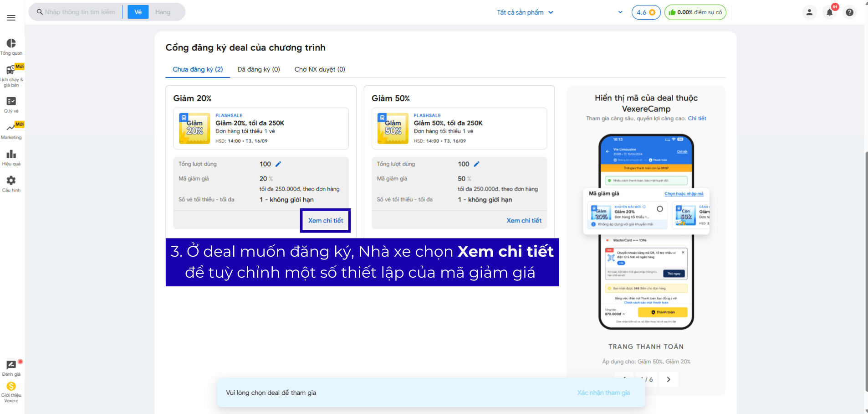Expand Tất cả sản phẩm dropdown
Image resolution: width=868 pixels, height=414 pixels.
tap(525, 12)
